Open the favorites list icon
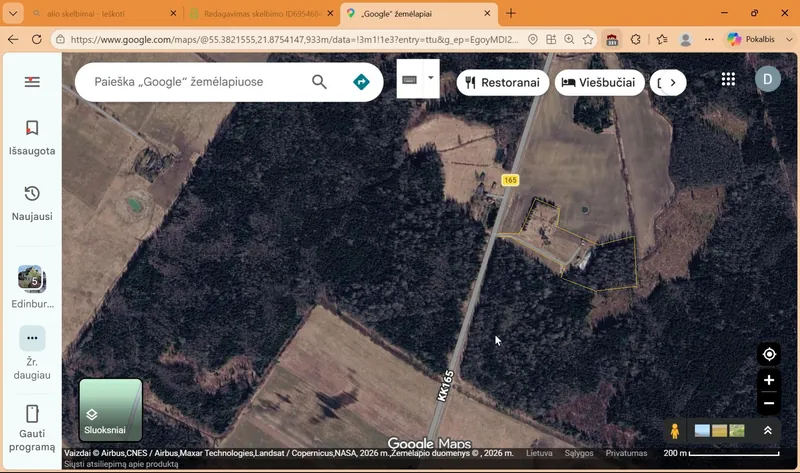800x473 pixels. 662,39
